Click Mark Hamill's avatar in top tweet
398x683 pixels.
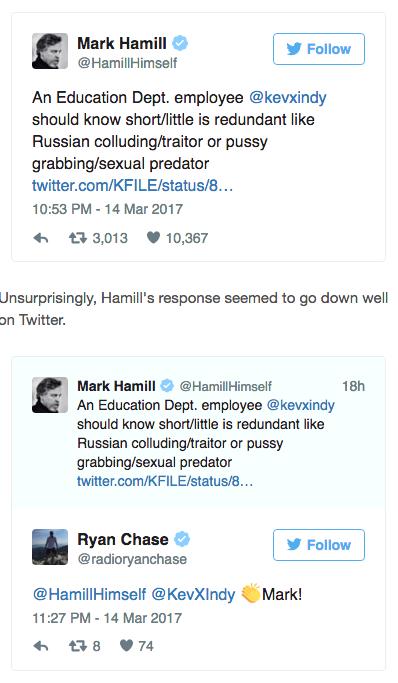pos(50,51)
